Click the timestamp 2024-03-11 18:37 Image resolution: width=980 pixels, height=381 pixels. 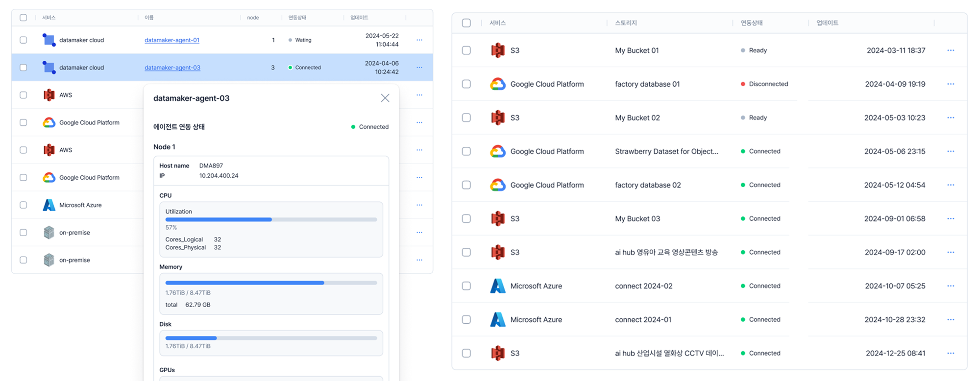pos(896,50)
